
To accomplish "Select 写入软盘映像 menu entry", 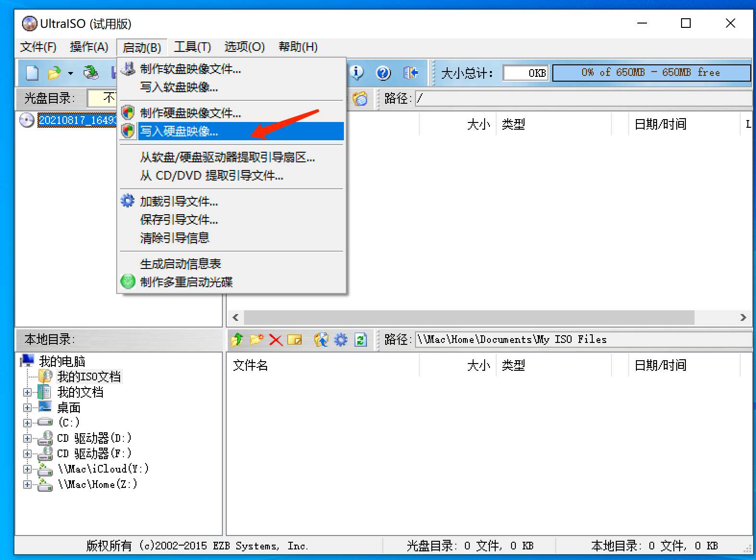I will [x=232, y=87].
